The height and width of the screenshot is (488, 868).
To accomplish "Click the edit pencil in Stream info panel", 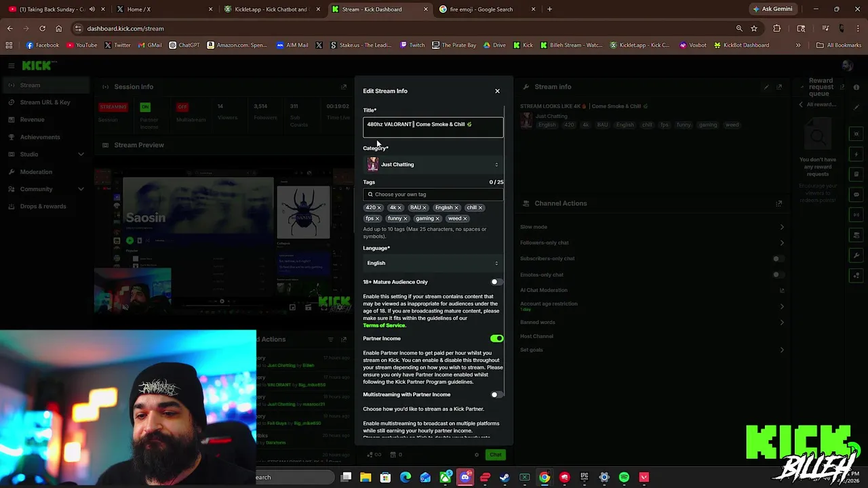I will (x=766, y=87).
